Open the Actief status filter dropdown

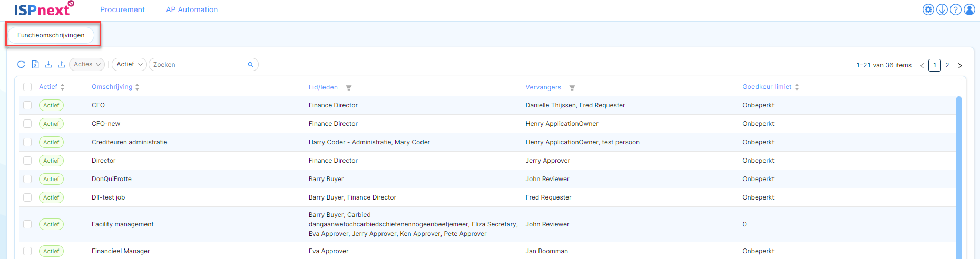[x=130, y=64]
